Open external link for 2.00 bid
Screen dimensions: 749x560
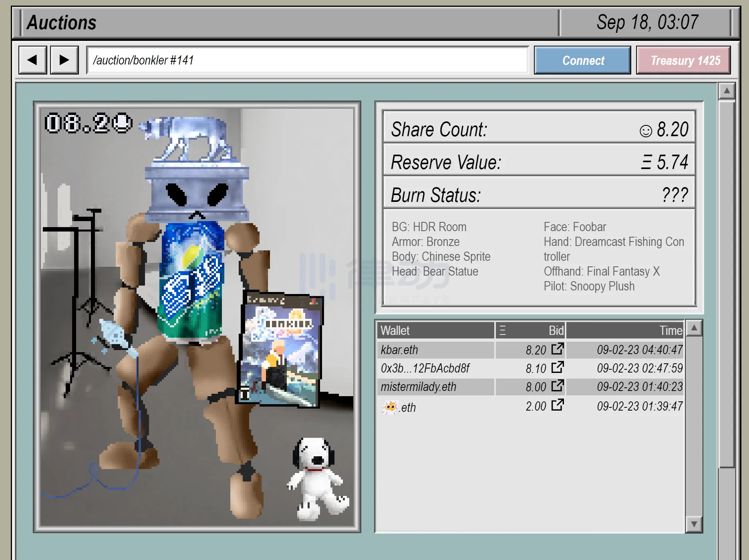pos(557,405)
